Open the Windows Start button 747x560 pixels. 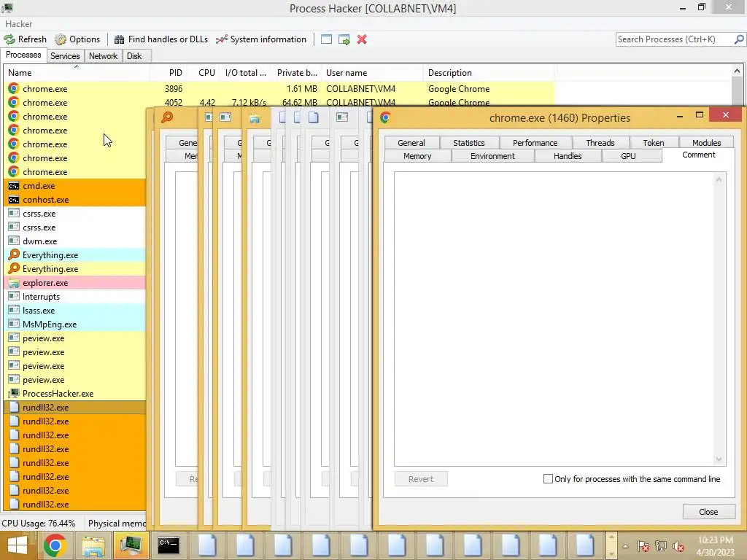18,545
